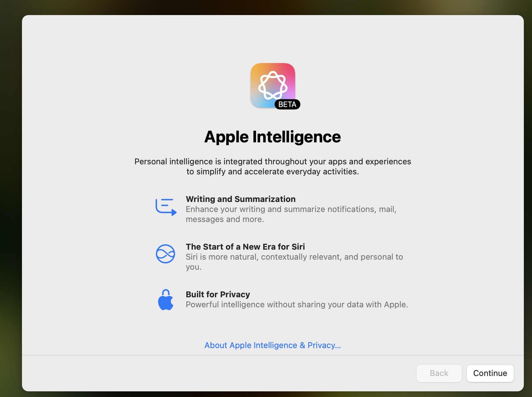Screen dimensions: 532x397
Task: Click the empty footer area left of Back
Action: pyautogui.click(x=220, y=373)
